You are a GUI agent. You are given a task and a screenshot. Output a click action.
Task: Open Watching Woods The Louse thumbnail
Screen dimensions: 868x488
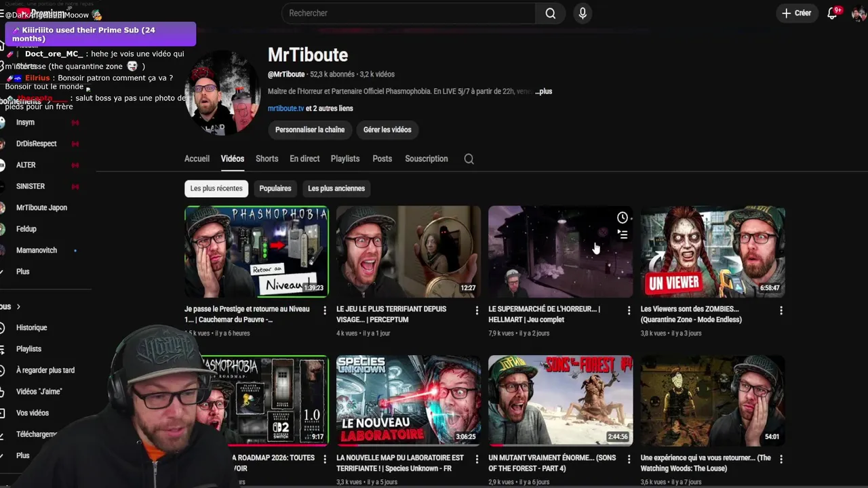(x=713, y=401)
